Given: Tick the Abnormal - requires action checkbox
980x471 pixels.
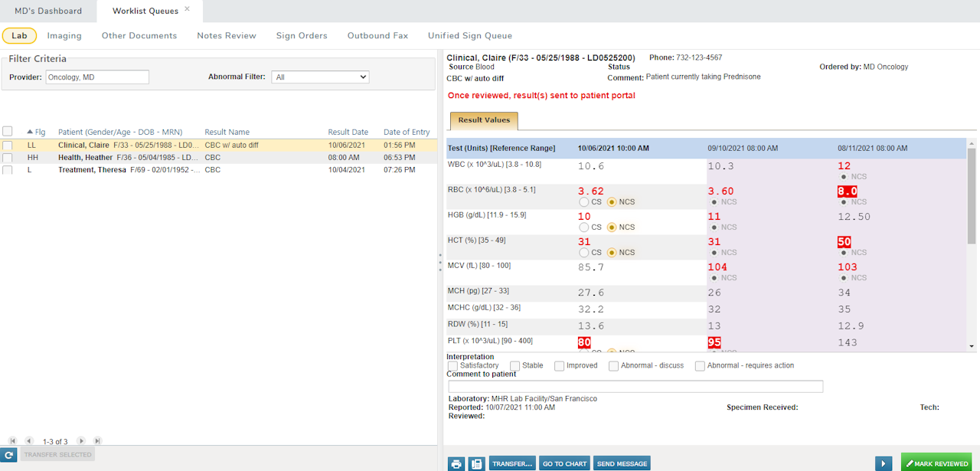Looking at the screenshot, I should pyautogui.click(x=700, y=366).
